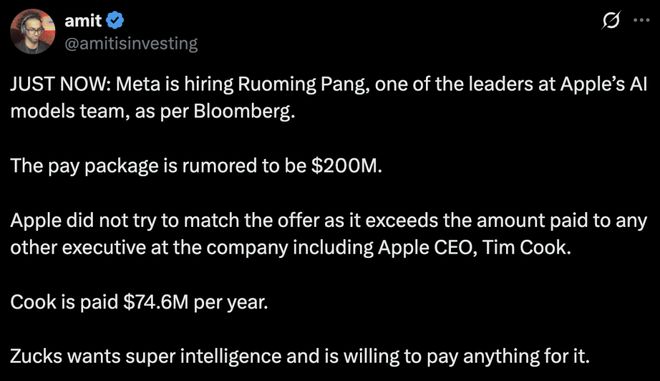Click the name Tim Cook in the post
Viewport: 660px width, 381px height.
pos(526,247)
